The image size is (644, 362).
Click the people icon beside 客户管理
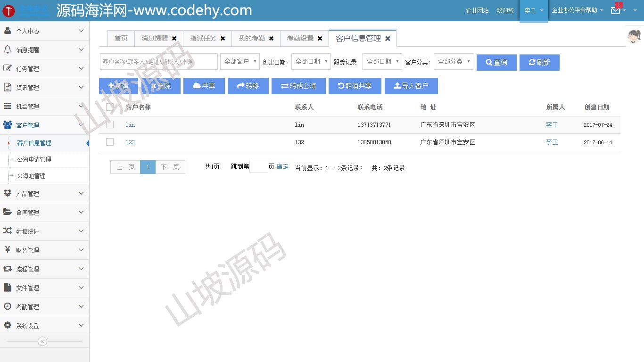pos(8,125)
